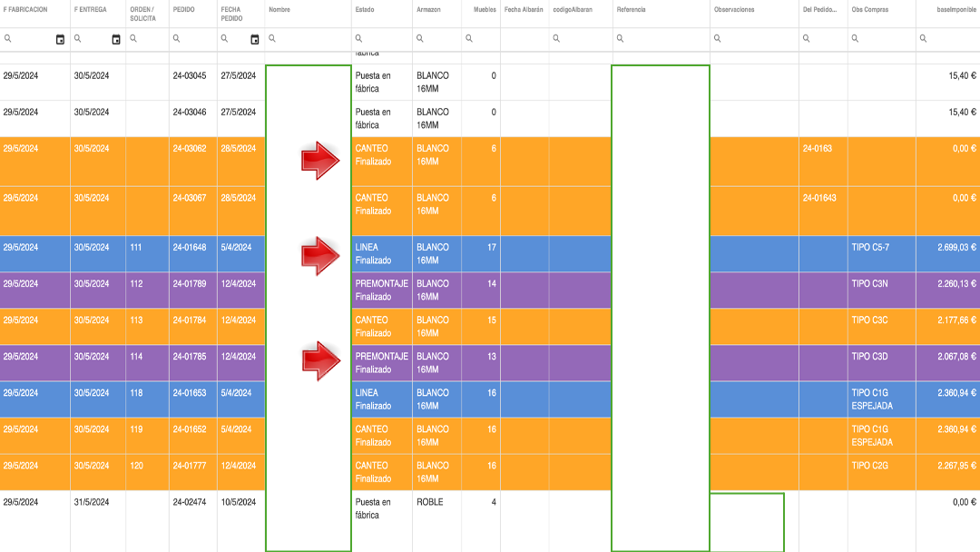Image resolution: width=980 pixels, height=552 pixels.
Task: Click the search icon in baseImponible filter
Action: click(923, 39)
